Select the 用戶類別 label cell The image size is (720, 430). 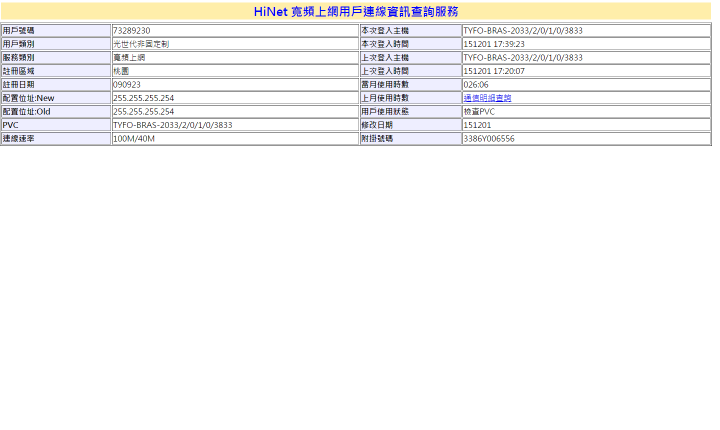56,44
